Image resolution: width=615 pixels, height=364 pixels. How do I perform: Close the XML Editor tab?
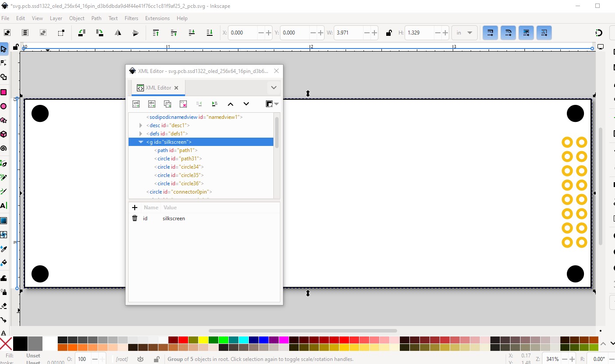pos(176,88)
